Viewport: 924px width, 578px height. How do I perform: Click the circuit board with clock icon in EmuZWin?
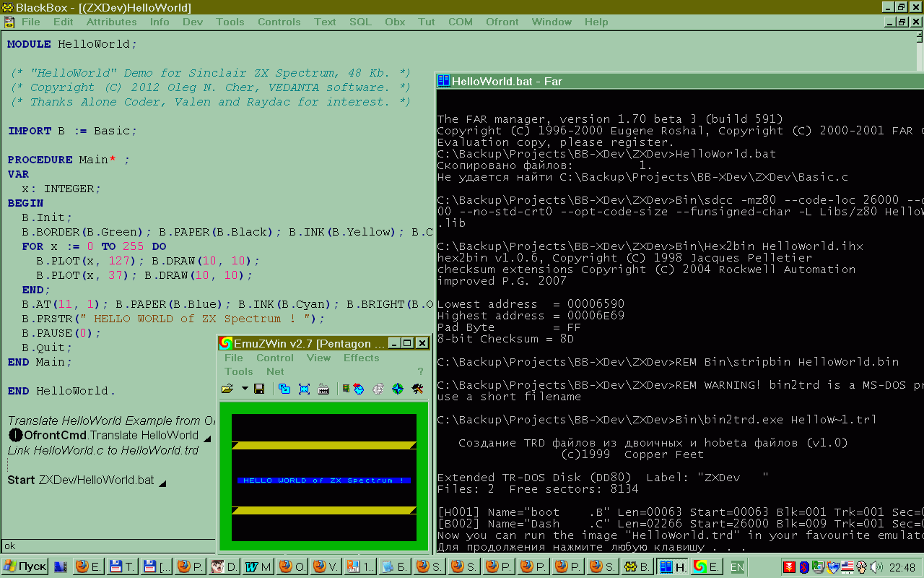tap(354, 389)
